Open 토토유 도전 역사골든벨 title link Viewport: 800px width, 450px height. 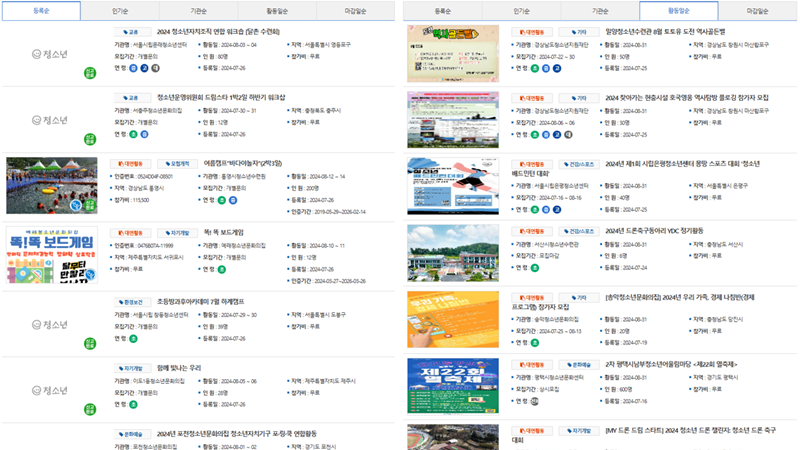[x=665, y=32]
